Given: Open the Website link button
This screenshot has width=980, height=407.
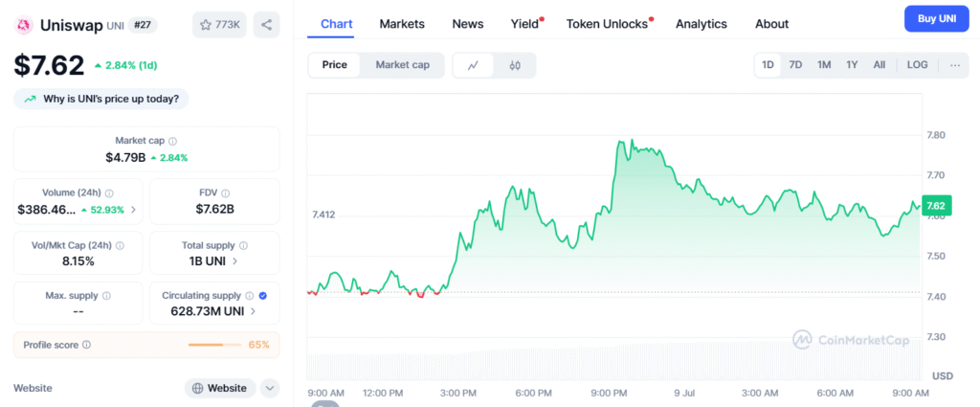Looking at the screenshot, I should (x=220, y=388).
